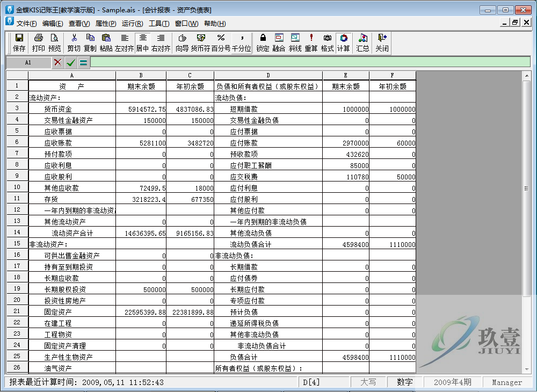
Task: Click the 斜线 diagonal line icon
Action: [x=295, y=43]
